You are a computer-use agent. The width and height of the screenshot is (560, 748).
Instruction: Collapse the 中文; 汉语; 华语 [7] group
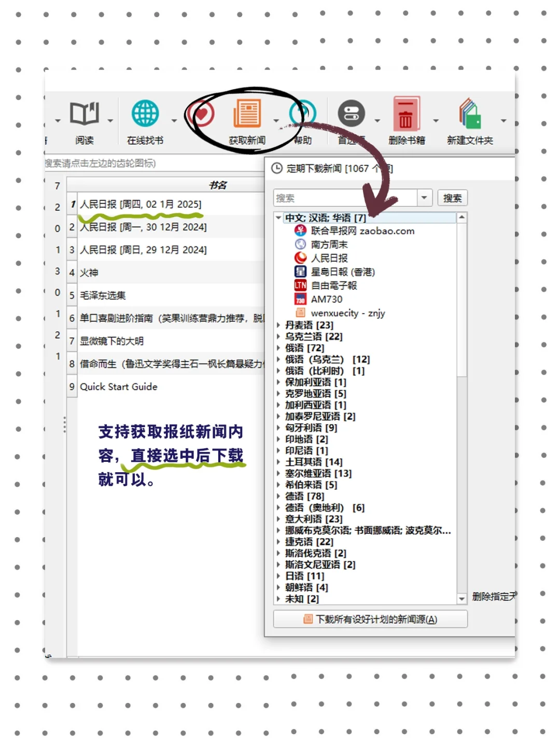278,218
